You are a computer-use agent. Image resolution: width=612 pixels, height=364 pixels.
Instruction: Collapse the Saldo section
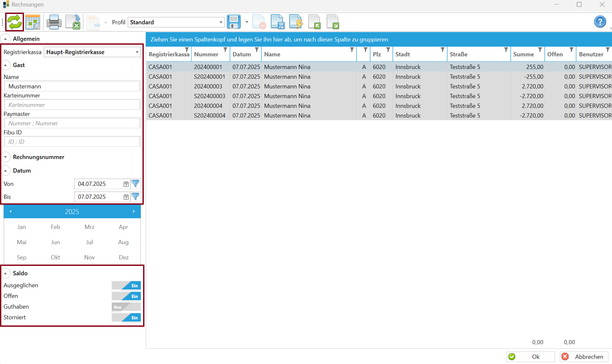click(5, 273)
